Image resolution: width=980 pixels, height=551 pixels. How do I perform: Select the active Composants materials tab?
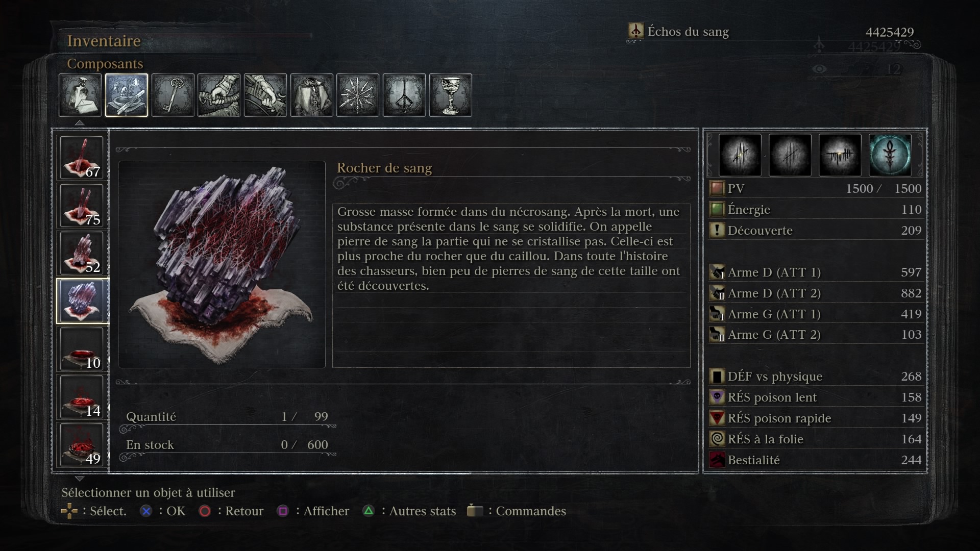pos(127,95)
